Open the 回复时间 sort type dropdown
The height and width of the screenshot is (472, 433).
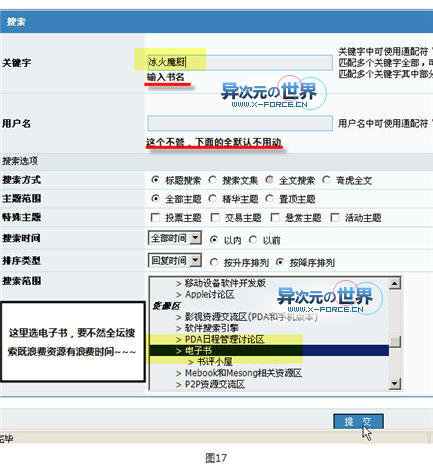175,260
